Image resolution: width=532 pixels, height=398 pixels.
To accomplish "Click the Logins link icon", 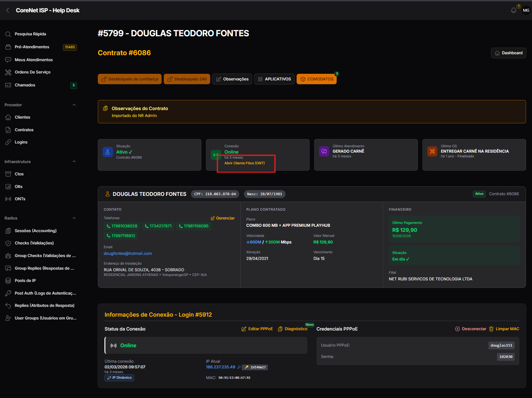I will click(8, 142).
